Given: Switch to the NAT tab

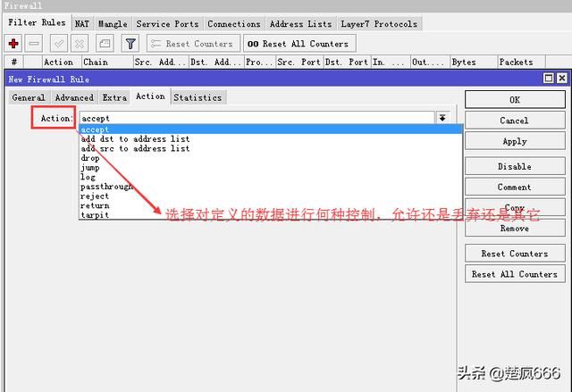Looking at the screenshot, I should (82, 24).
